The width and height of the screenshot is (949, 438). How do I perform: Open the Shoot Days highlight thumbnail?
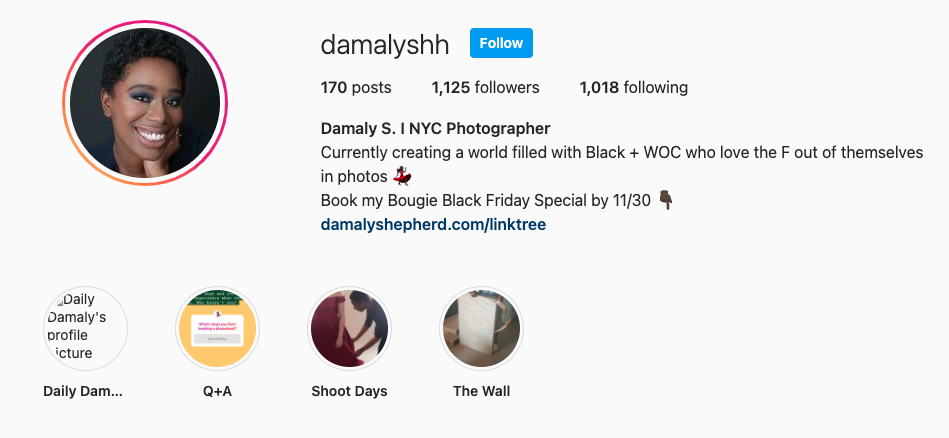click(x=349, y=328)
